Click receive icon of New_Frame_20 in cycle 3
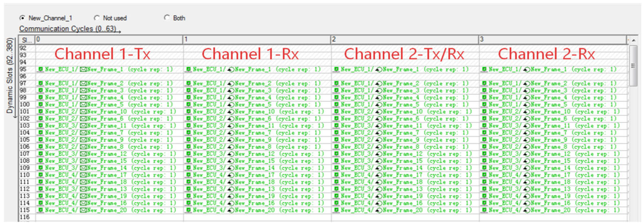Screen dimensions: 644x224 tap(527, 210)
